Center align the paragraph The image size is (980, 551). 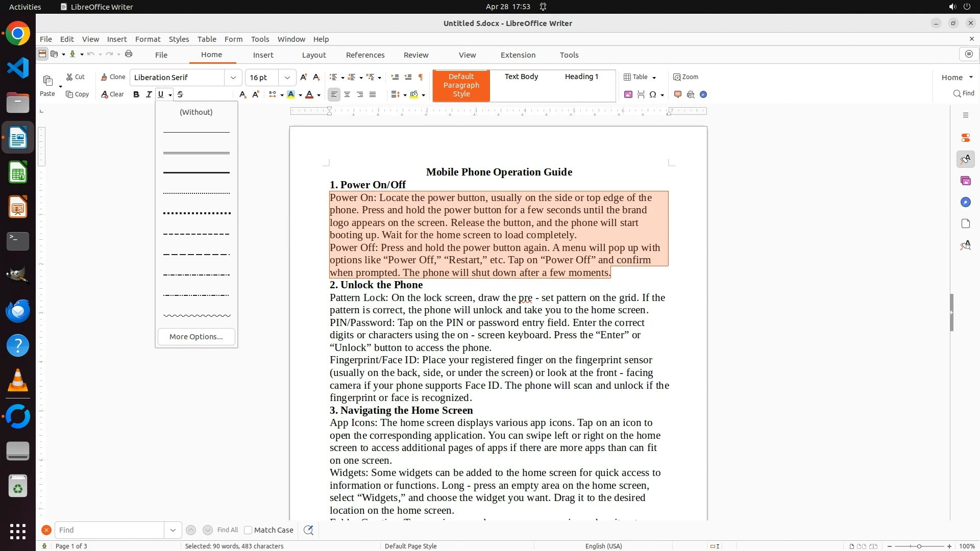347,94
